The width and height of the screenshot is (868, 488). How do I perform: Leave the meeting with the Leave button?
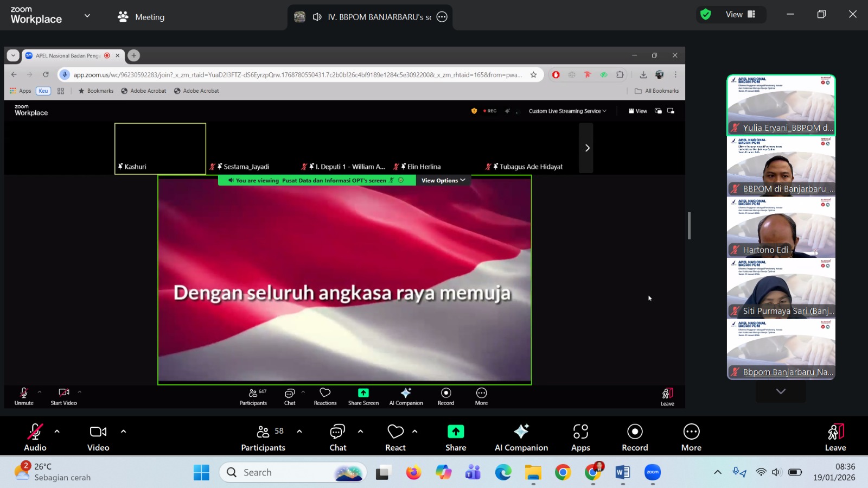point(835,437)
